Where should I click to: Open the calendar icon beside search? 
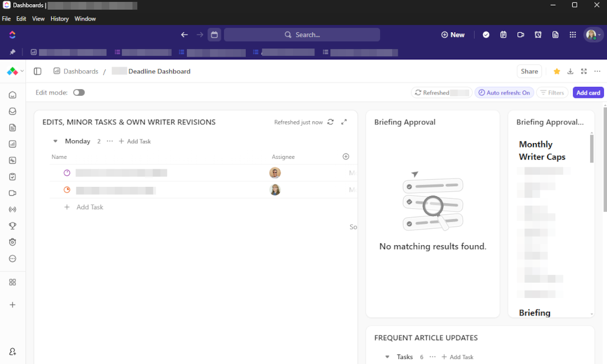pos(214,35)
